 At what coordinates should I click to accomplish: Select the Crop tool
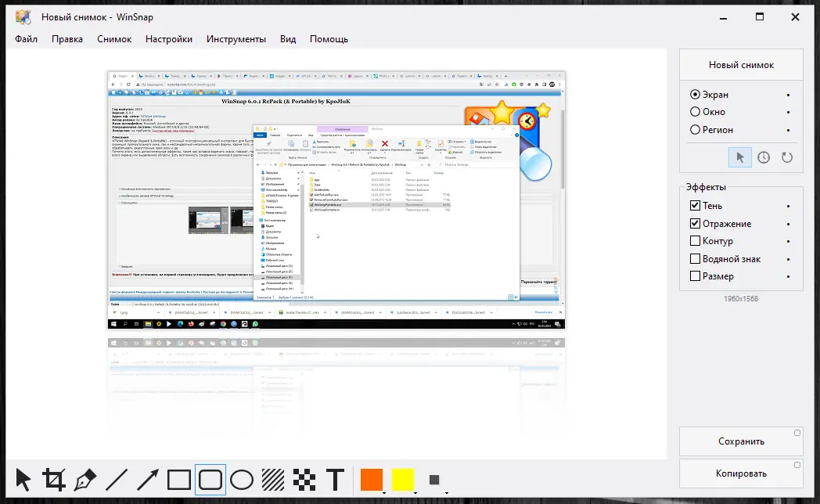[54, 480]
